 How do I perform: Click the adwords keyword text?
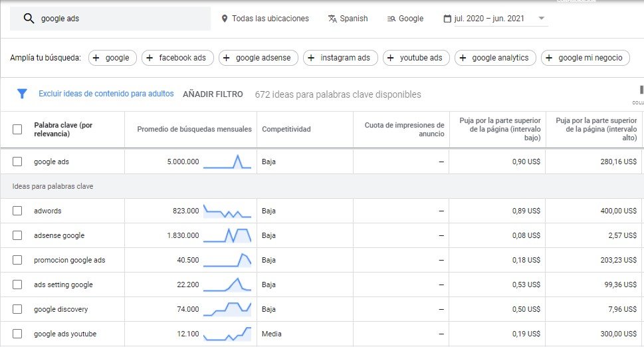point(48,211)
